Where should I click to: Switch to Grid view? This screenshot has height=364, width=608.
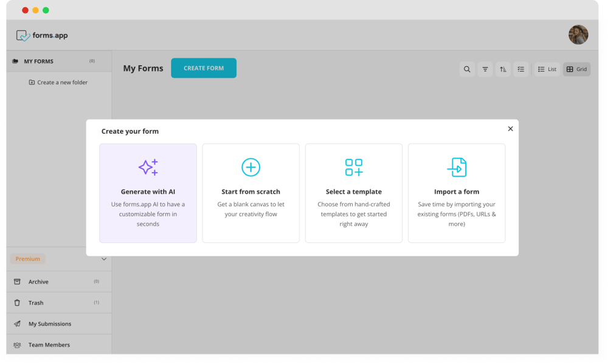click(576, 69)
